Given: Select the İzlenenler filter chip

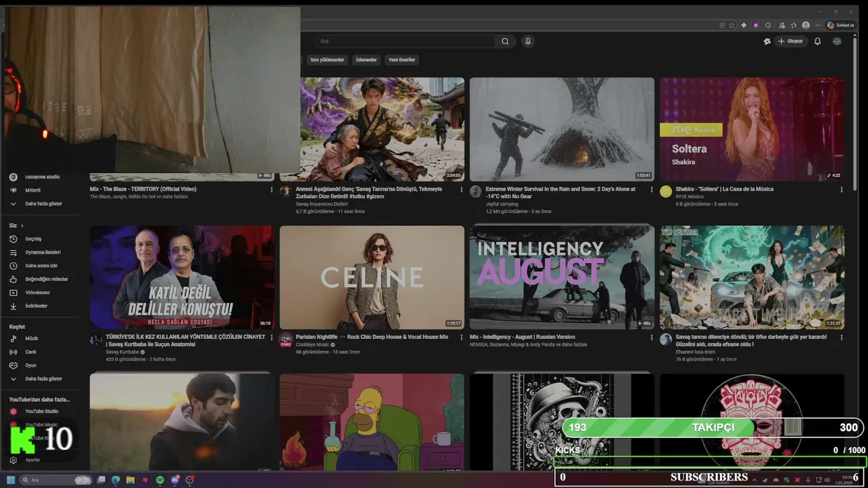Looking at the screenshot, I should (366, 60).
